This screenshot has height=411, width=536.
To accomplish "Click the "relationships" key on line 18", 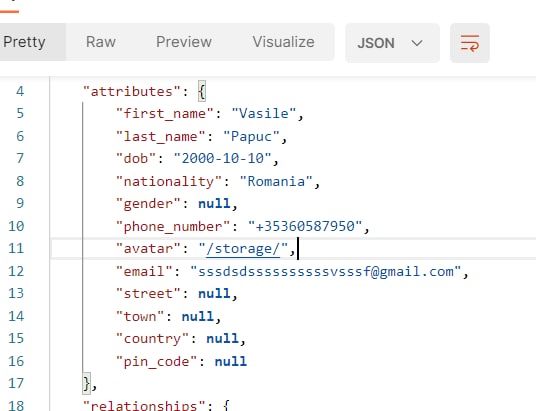I will click(144, 406).
